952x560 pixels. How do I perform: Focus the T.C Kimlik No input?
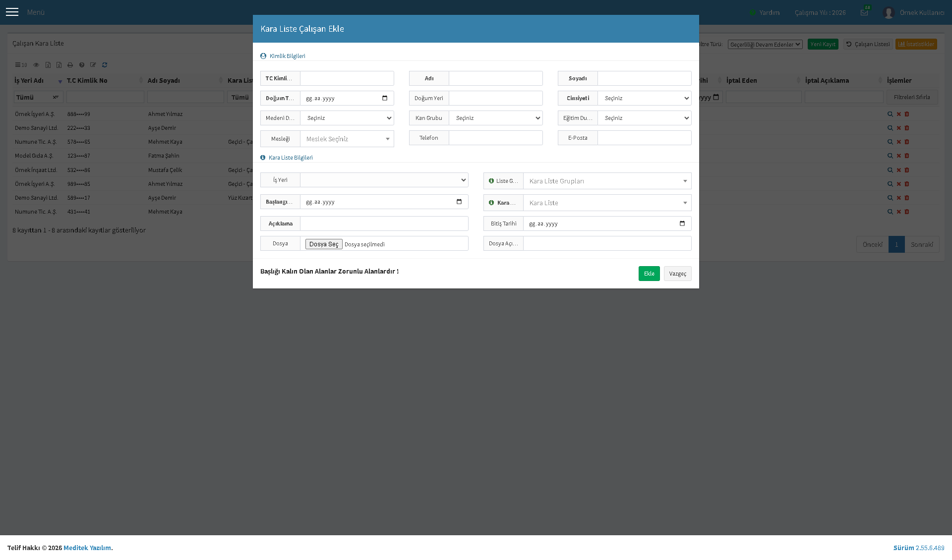pos(347,78)
